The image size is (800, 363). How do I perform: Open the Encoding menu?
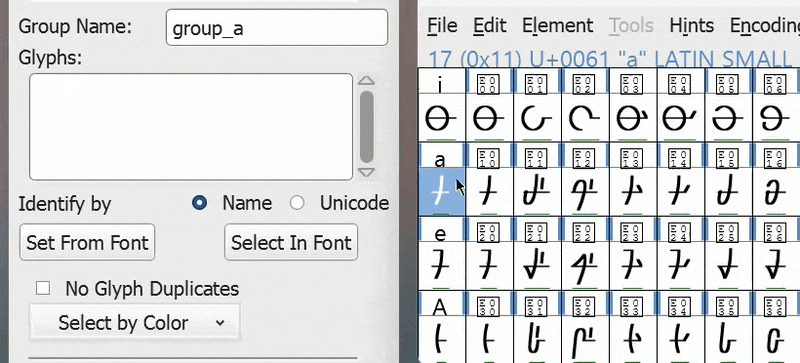point(764,25)
